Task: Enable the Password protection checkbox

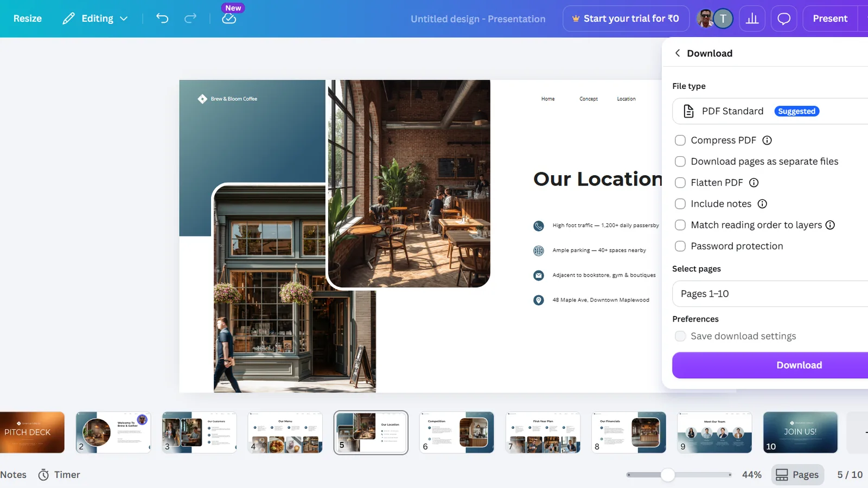Action: [x=680, y=246]
